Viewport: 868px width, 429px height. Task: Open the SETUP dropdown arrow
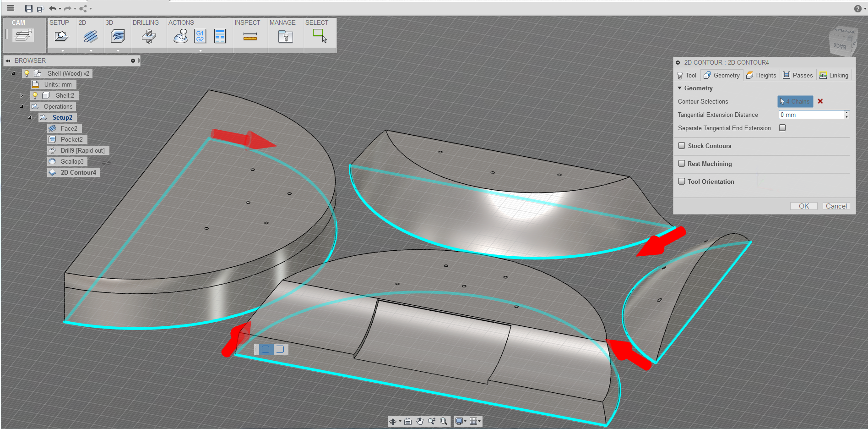63,50
